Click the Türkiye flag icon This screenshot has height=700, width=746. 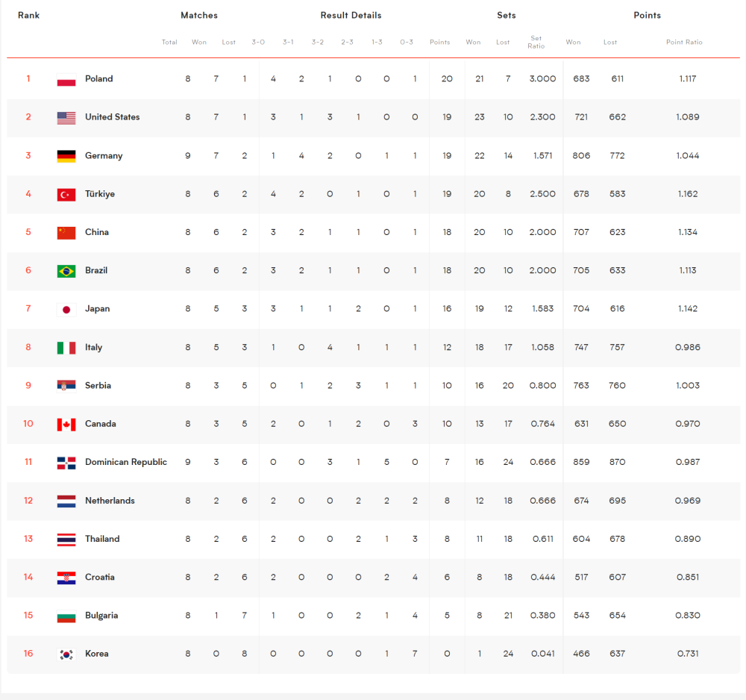point(66,195)
